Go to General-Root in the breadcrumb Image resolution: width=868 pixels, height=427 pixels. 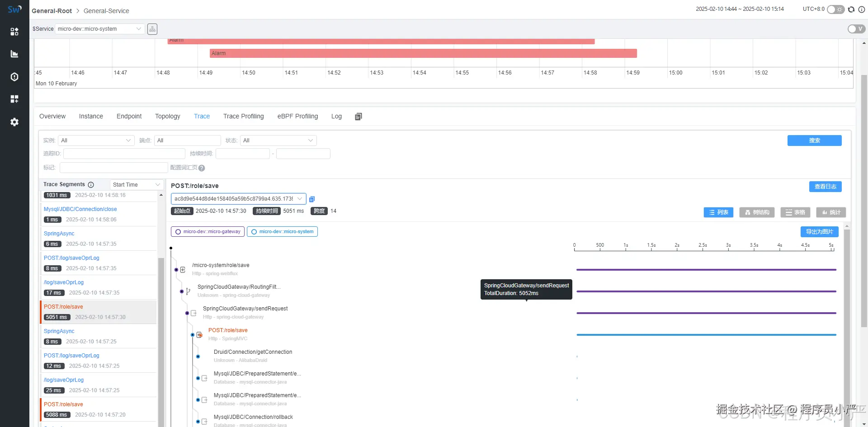pyautogui.click(x=52, y=11)
